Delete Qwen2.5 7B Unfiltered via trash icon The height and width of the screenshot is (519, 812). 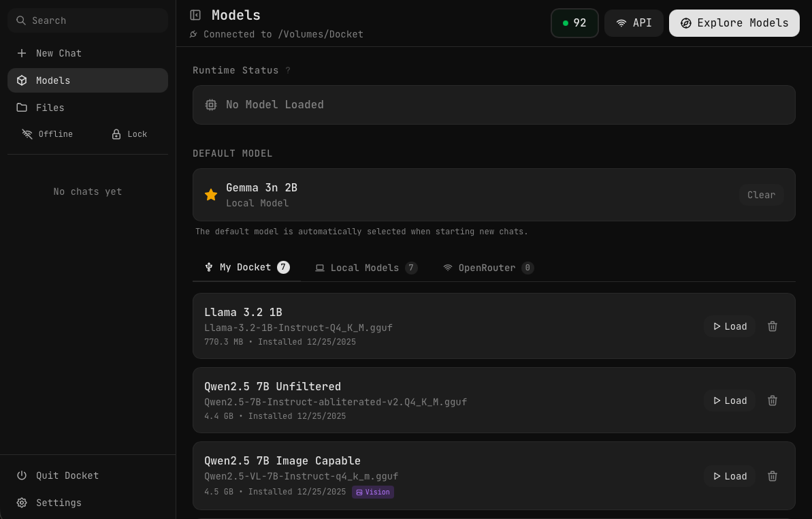pyautogui.click(x=772, y=400)
